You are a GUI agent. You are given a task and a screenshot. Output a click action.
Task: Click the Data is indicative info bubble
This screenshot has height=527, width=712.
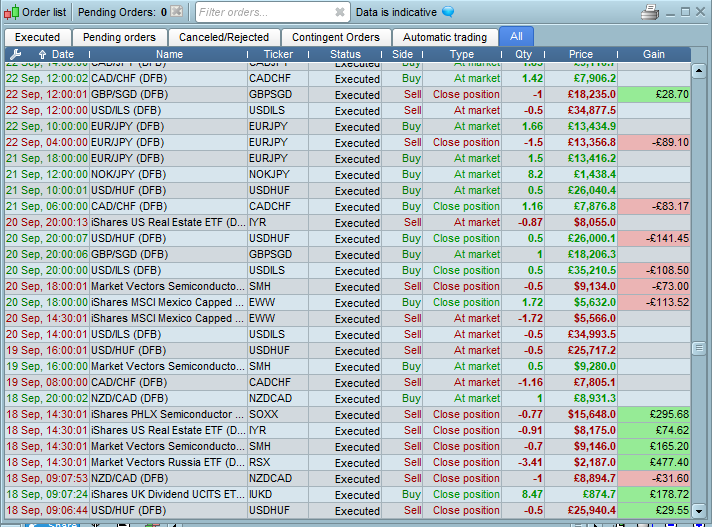click(x=448, y=12)
